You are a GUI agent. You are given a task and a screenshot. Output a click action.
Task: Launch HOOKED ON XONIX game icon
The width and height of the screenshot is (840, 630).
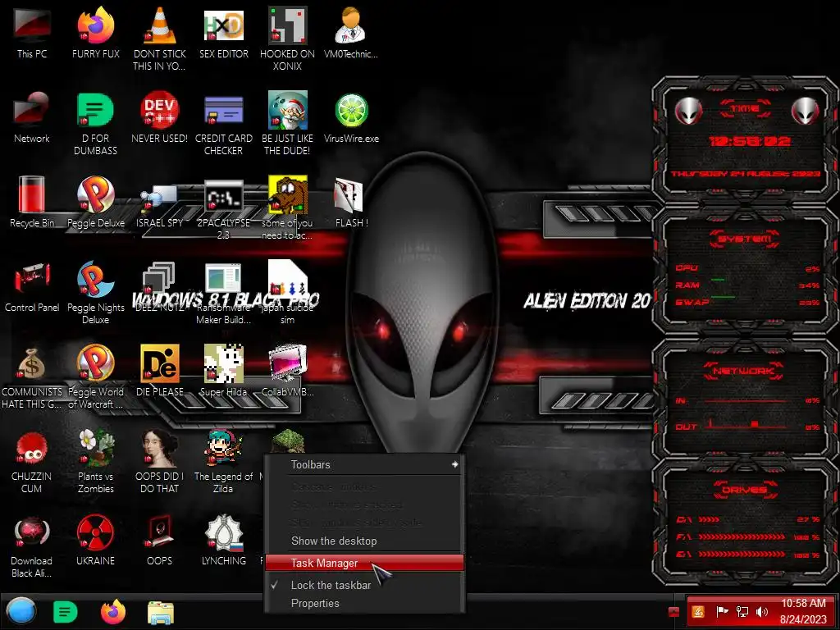click(x=288, y=25)
